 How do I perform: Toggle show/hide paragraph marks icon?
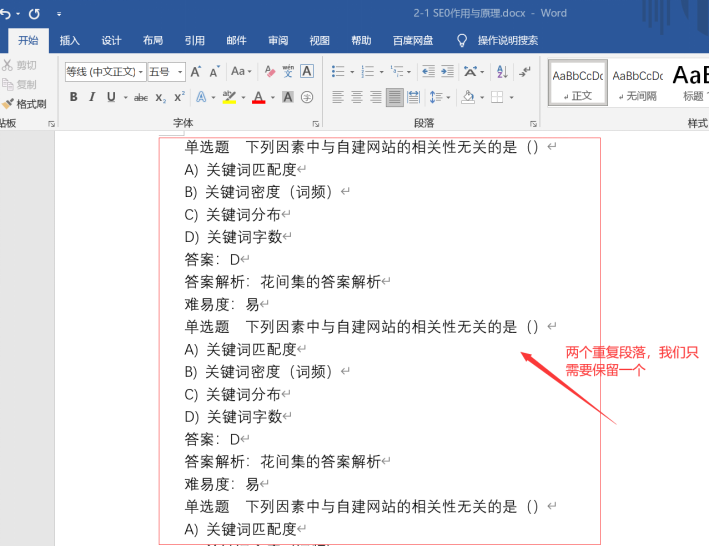[x=525, y=71]
